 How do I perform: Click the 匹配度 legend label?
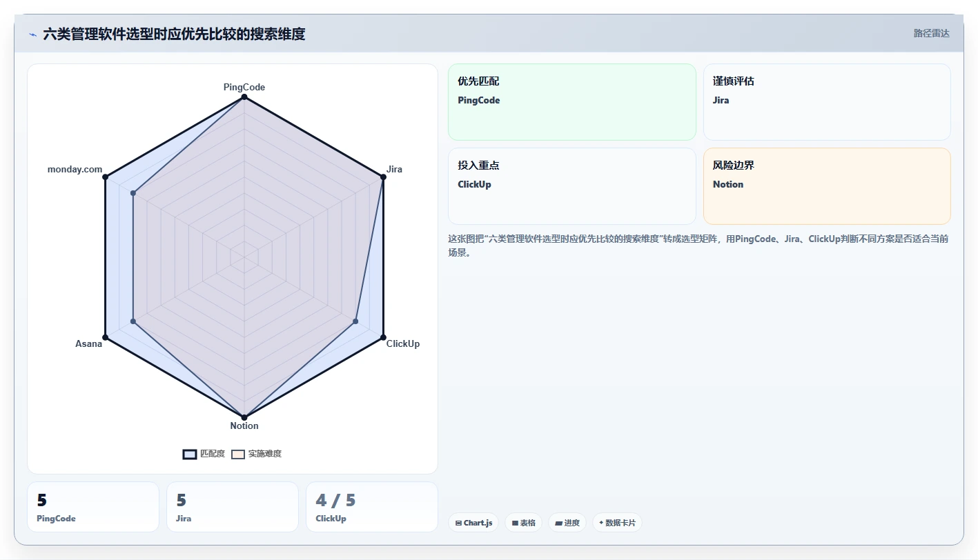[x=213, y=454]
